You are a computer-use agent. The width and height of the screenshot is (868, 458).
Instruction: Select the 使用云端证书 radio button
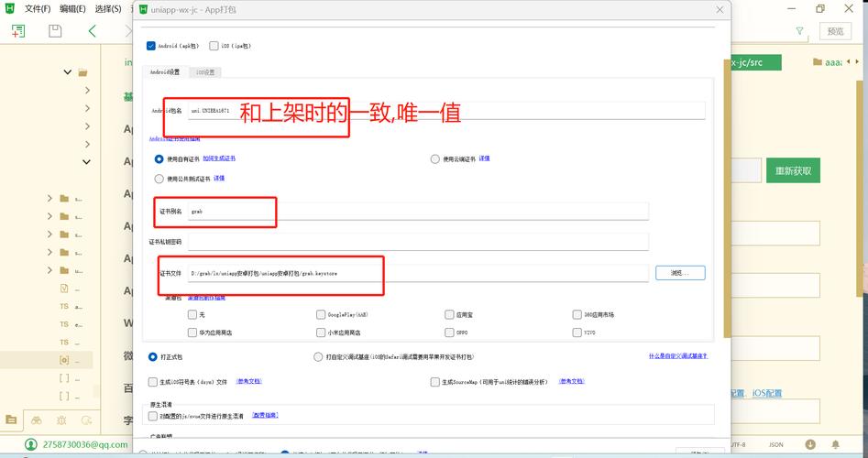pyautogui.click(x=434, y=158)
